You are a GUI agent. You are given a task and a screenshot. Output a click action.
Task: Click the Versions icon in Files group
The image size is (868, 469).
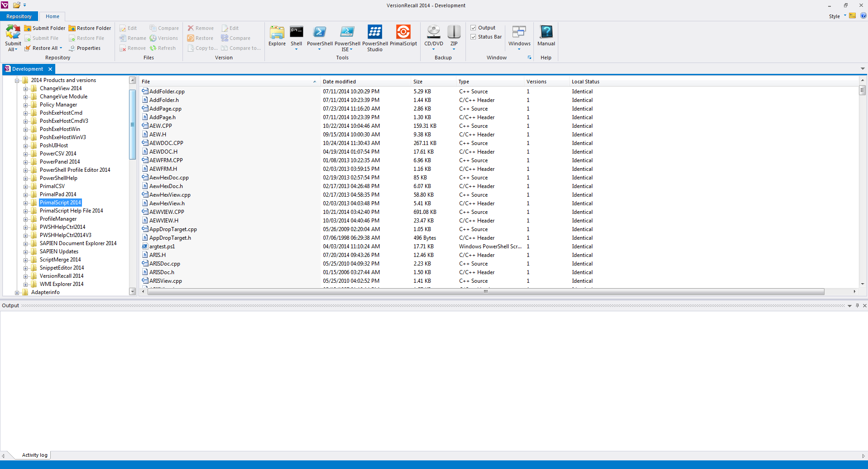153,38
